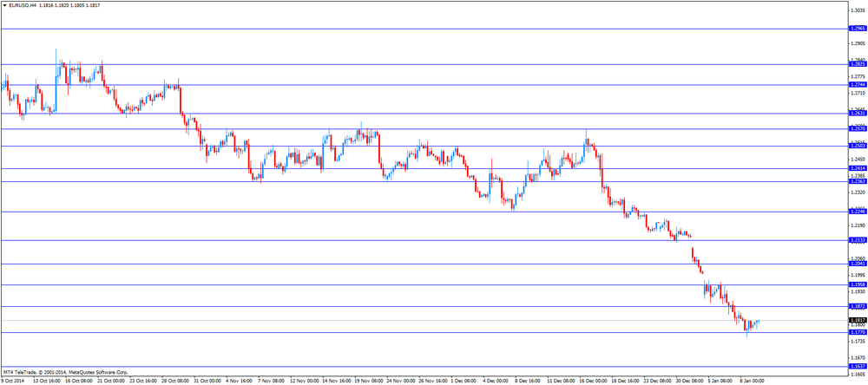This screenshot has width=868, height=385.
Task: Click the EURUSD,H4 chart symbol label
Action: [23, 4]
